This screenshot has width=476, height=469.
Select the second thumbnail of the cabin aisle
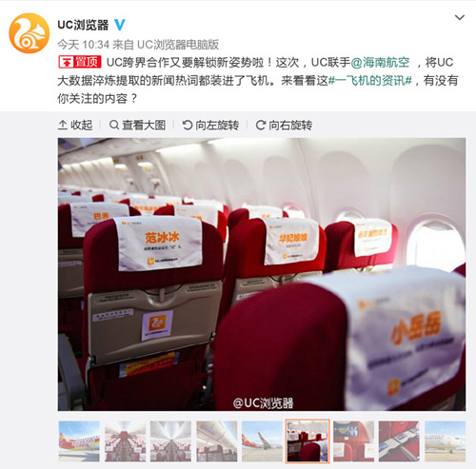click(125, 441)
